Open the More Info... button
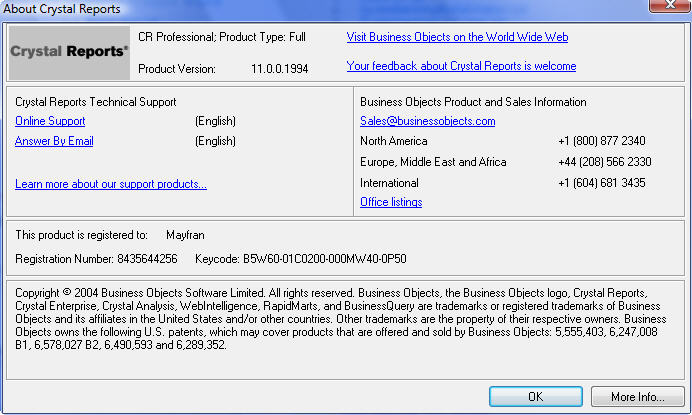 pyautogui.click(x=637, y=396)
